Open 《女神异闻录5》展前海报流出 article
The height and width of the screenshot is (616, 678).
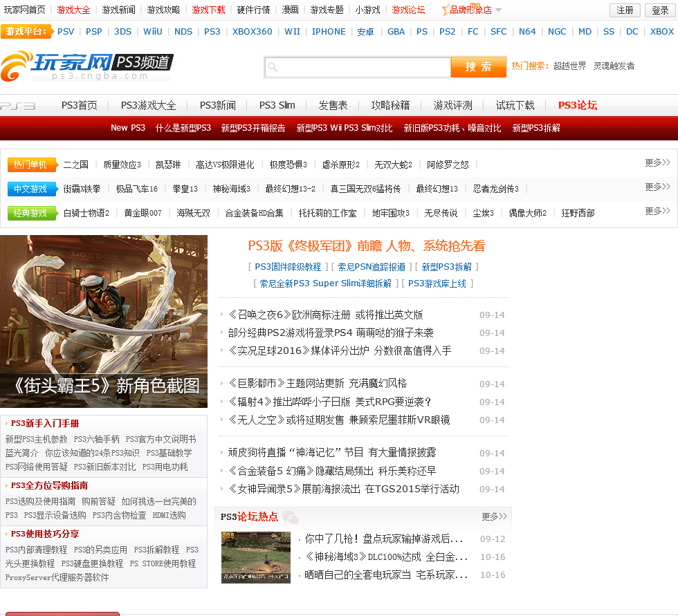344,489
